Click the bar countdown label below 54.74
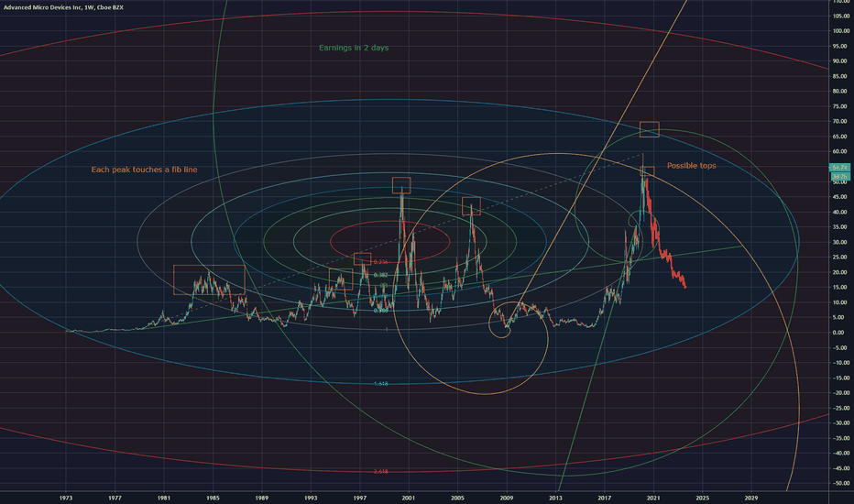Viewport: 854px width, 504px height. (x=839, y=177)
